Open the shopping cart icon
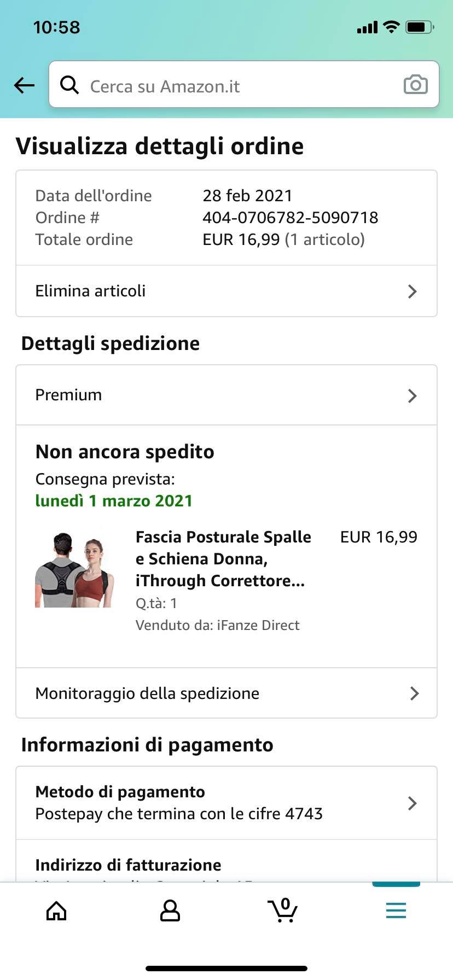This screenshot has width=453, height=980. 283,910
